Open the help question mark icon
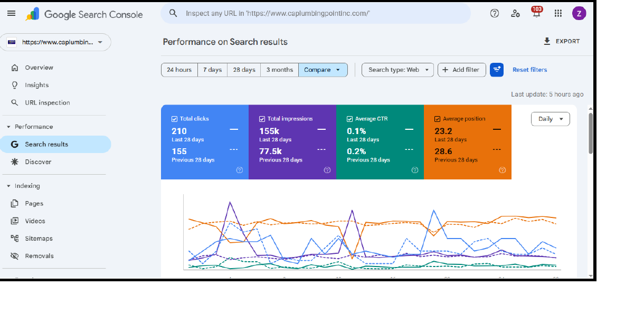The image size is (644, 314). (x=495, y=14)
